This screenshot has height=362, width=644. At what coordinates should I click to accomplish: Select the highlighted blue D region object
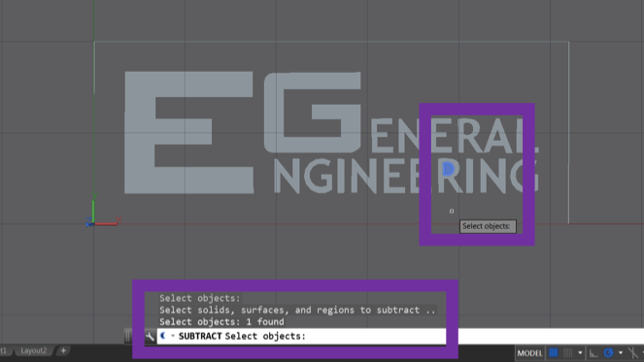(x=448, y=169)
